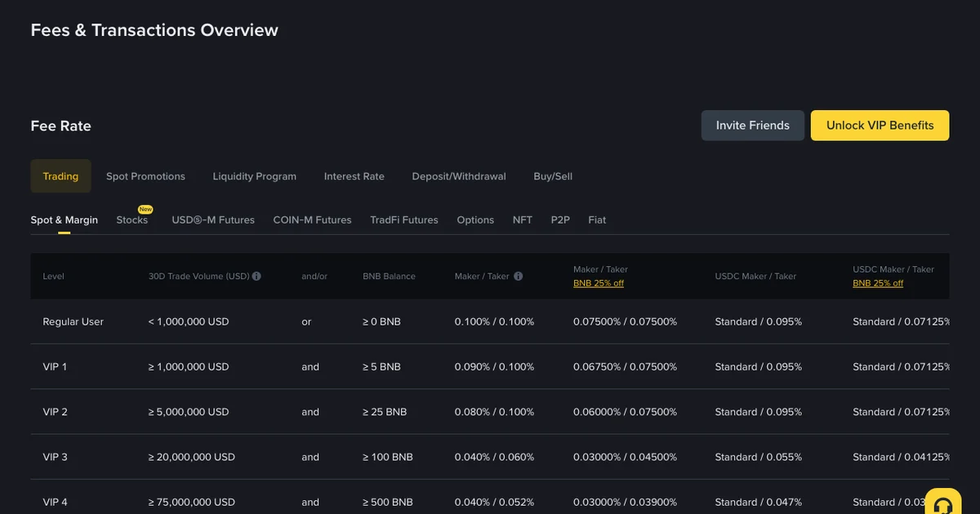Click BNB 25% off link under Maker / Taker
980x514 pixels.
coord(599,284)
